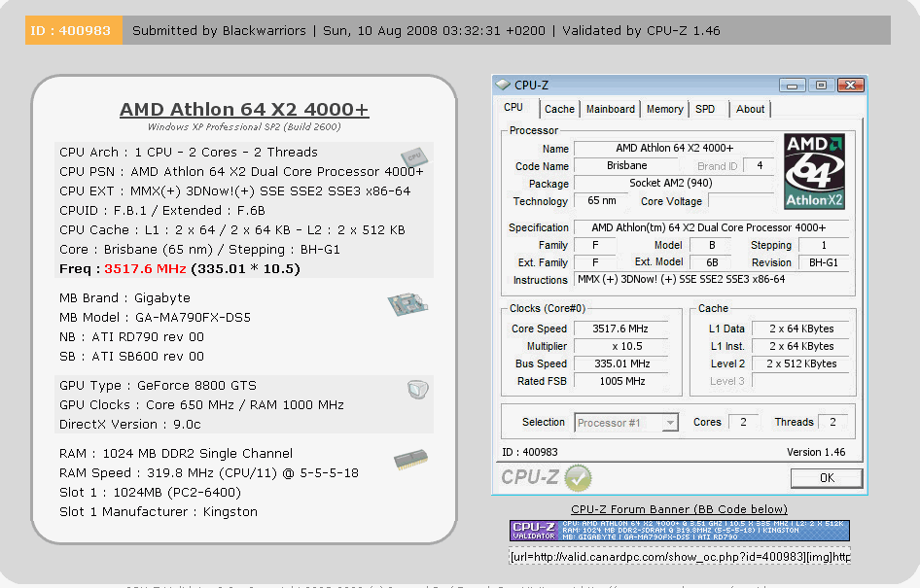Click the Slot 1 Manufacturer Kingston line

(159, 512)
